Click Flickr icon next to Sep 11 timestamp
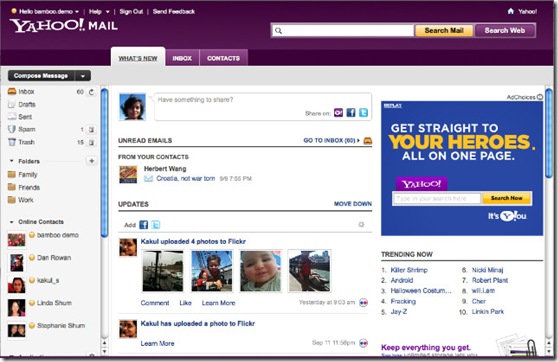Image resolution: width=558 pixels, height=362 pixels. tap(363, 343)
